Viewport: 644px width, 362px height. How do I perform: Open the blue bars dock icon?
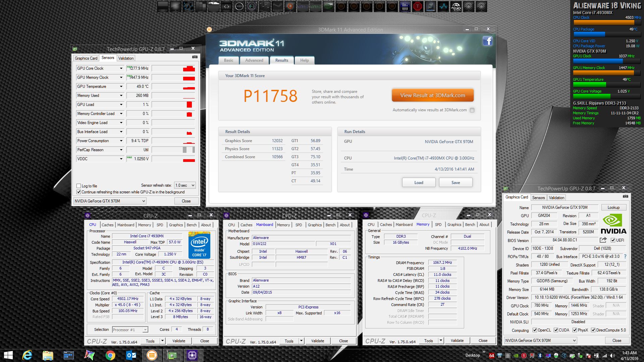(405, 6)
